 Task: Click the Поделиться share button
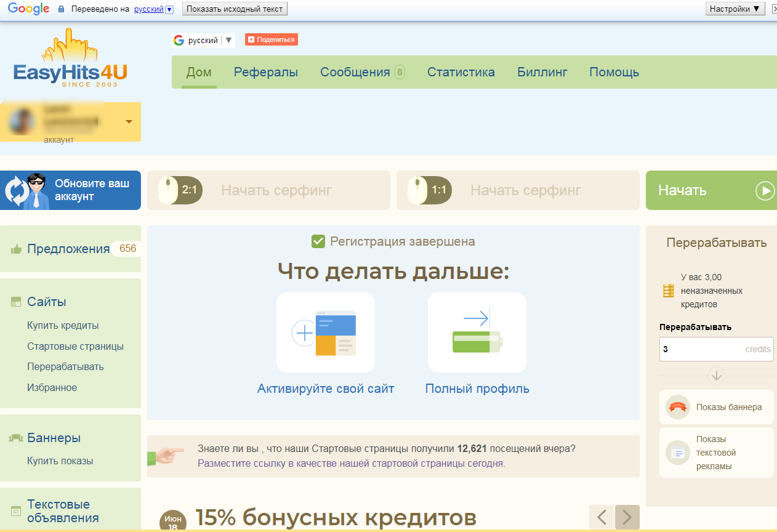tap(272, 39)
